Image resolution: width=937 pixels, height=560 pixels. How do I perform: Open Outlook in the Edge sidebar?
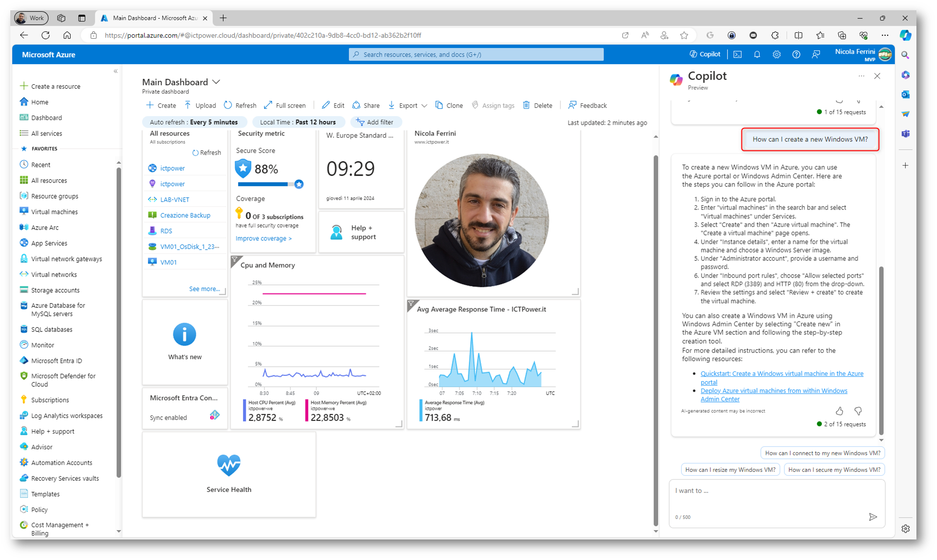tap(905, 94)
